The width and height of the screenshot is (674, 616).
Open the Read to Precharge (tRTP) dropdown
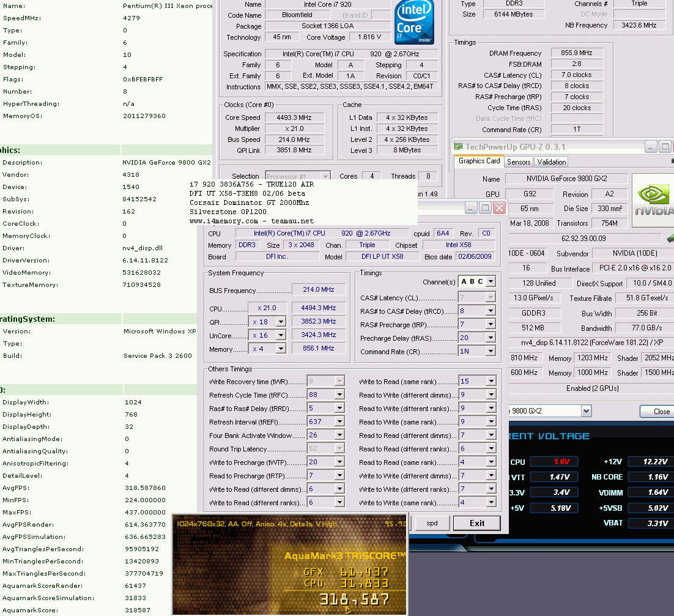point(339,475)
